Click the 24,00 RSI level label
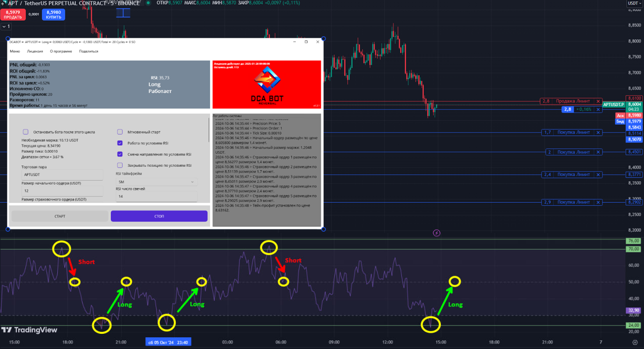Image resolution: width=644 pixels, height=349 pixels. (x=634, y=326)
